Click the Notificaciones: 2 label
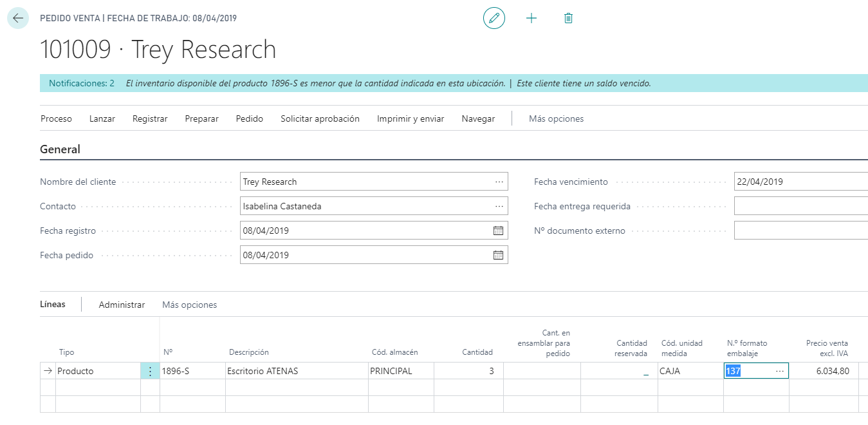 (82, 83)
